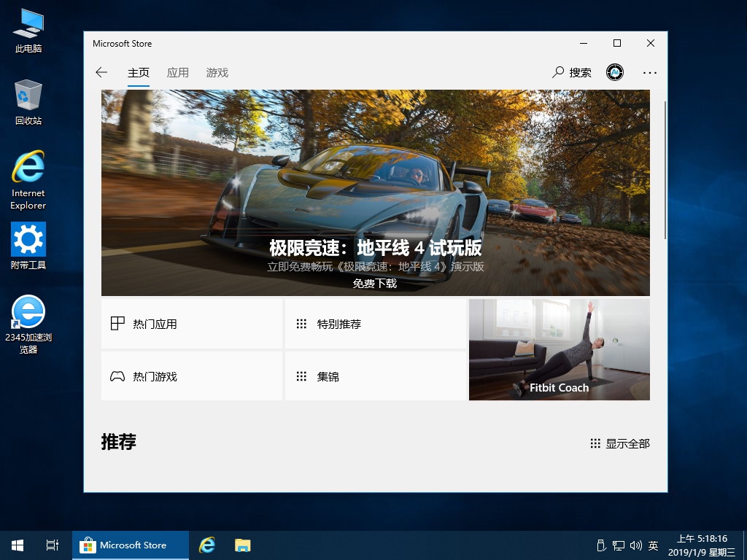Open the 热门游戏 tile
The width and height of the screenshot is (747, 560).
tap(192, 376)
